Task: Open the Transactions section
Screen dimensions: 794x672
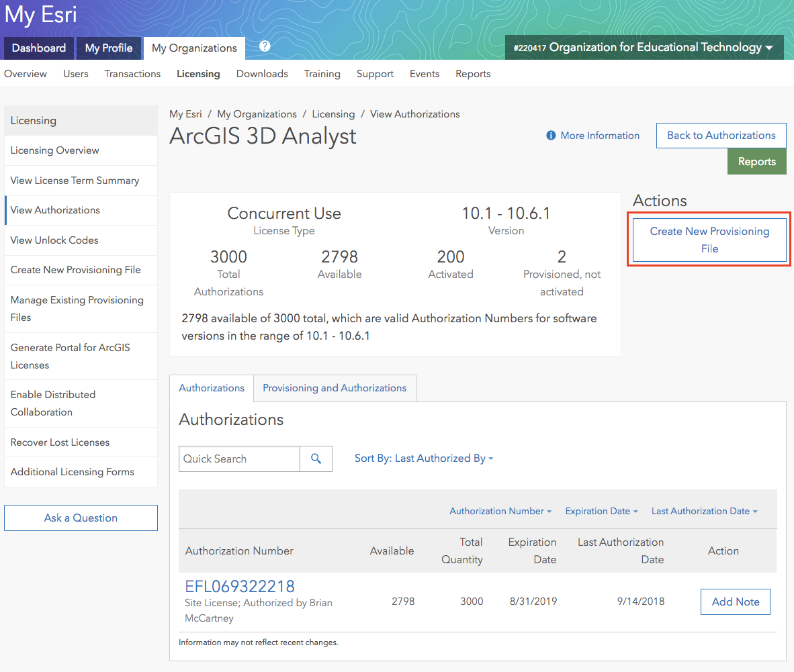Action: point(133,74)
